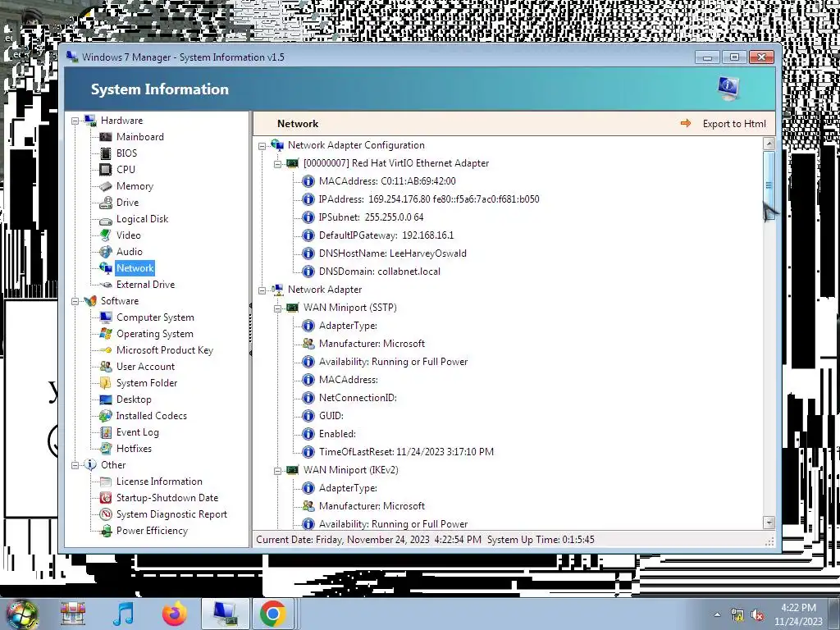This screenshot has width=840, height=630.
Task: Select DefaultIPGateway 192.168.16.1 row
Action: click(386, 235)
